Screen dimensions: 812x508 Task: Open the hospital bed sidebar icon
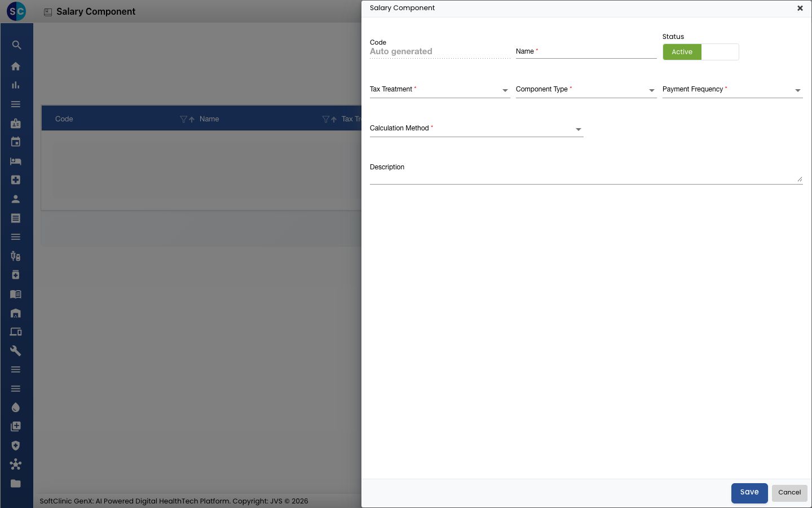click(x=16, y=161)
